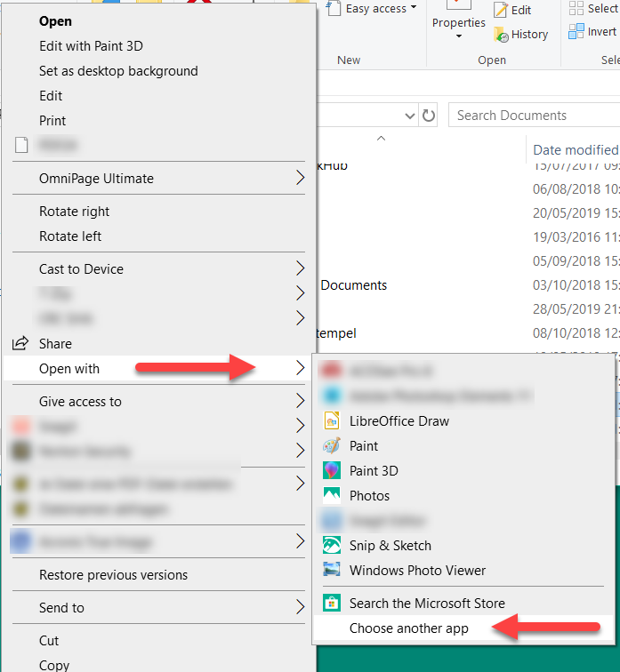Click the LibreOffice Draw icon
Screen dimensions: 620x672
point(332,421)
